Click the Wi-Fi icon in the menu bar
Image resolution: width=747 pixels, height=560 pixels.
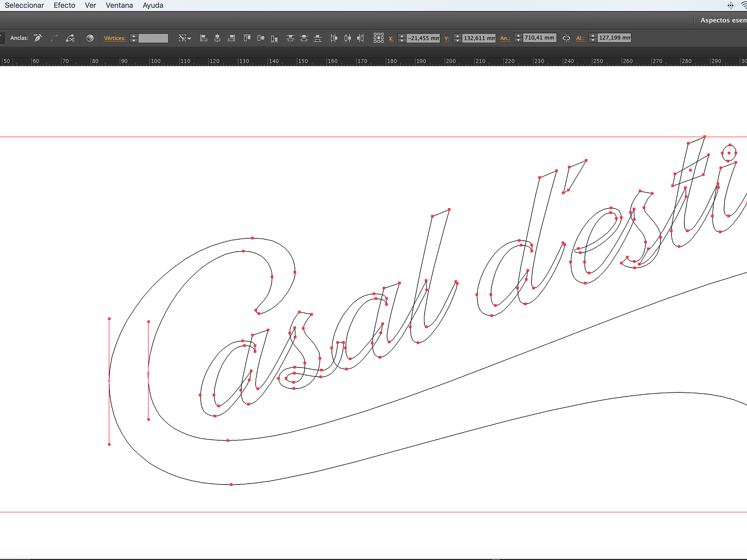(743, 5)
